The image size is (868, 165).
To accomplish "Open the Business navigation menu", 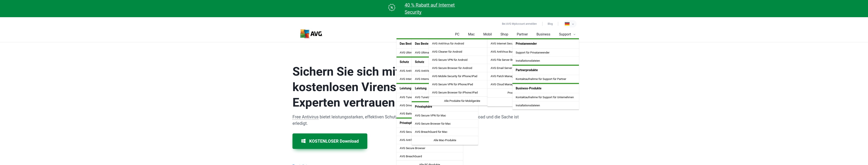I will point(543,34).
